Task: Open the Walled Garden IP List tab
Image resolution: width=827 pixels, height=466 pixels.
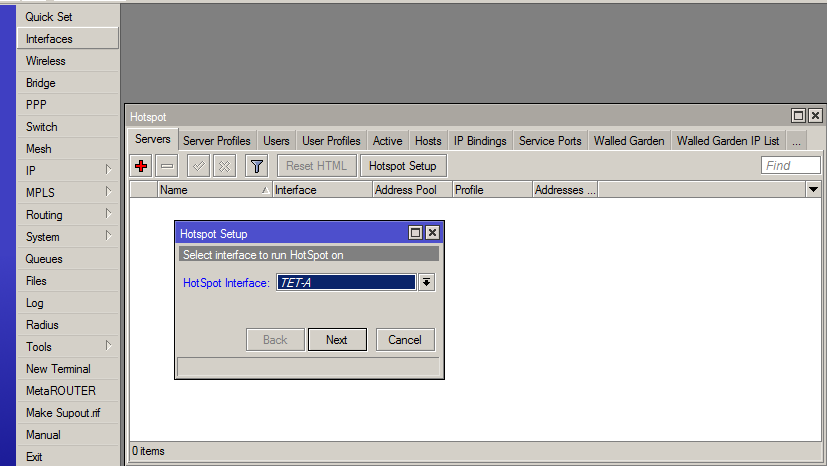Action: 728,141
